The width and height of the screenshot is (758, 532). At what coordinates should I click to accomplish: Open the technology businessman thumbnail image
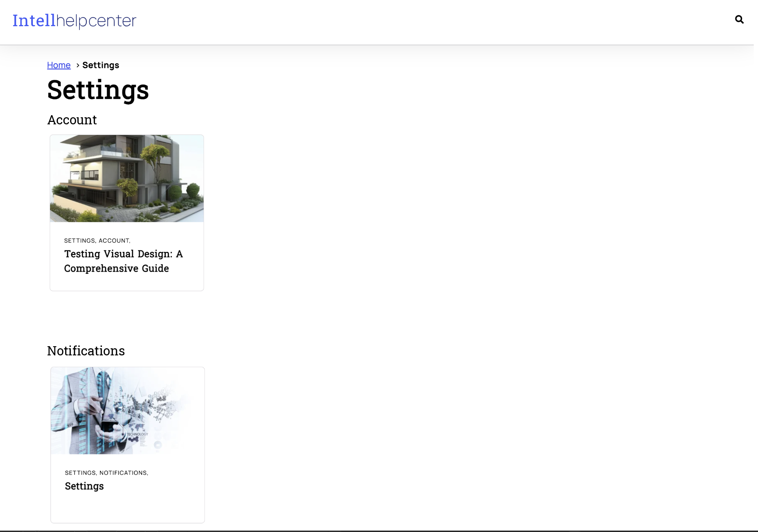tap(128, 410)
